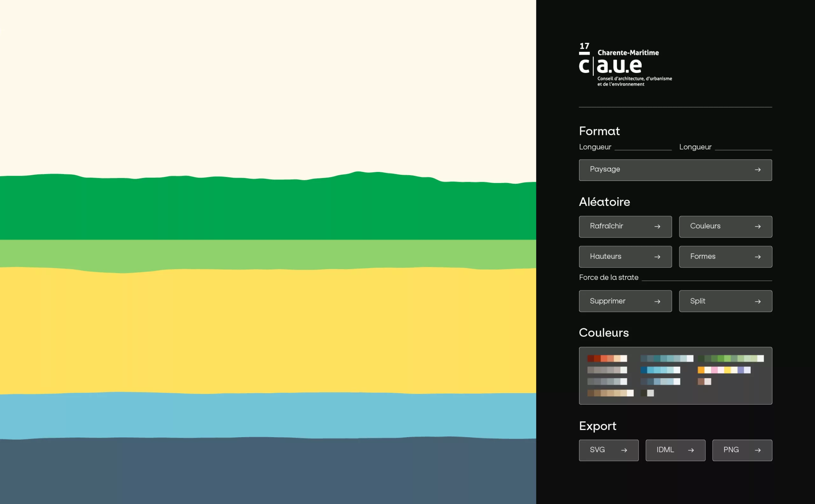Open the Paysage format dropdown
This screenshot has height=504, width=815.
(675, 170)
